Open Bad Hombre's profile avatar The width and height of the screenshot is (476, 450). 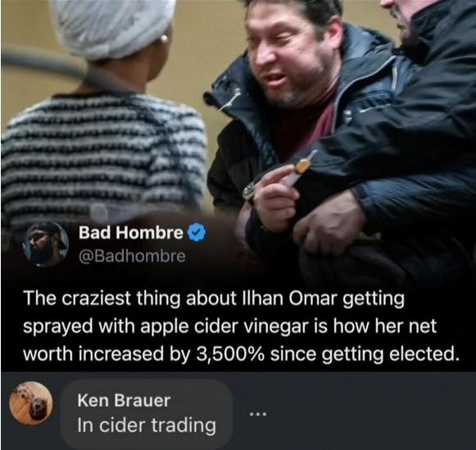(x=46, y=244)
